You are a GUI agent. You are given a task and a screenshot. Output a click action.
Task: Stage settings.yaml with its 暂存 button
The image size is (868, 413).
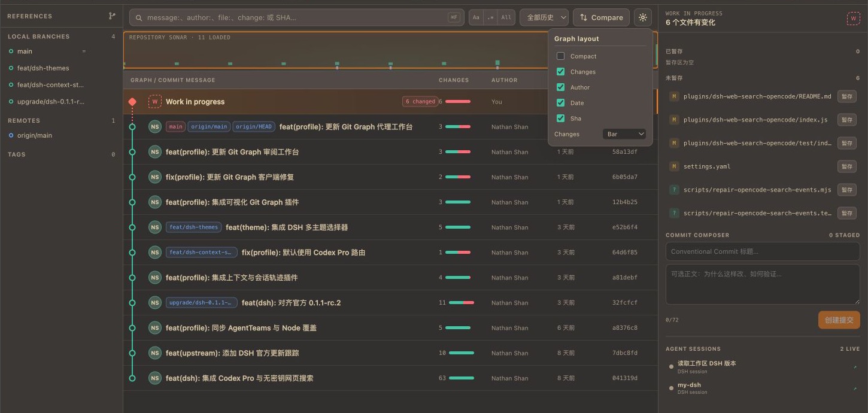847,166
